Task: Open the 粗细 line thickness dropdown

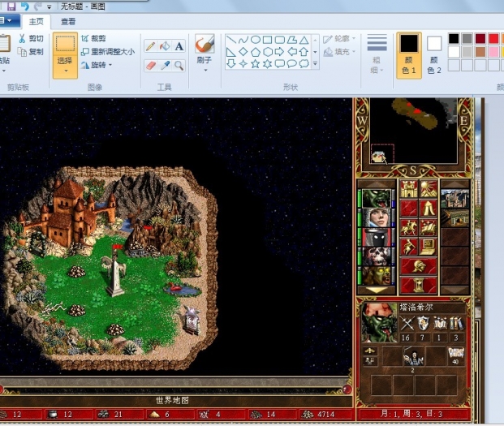Action: click(377, 54)
